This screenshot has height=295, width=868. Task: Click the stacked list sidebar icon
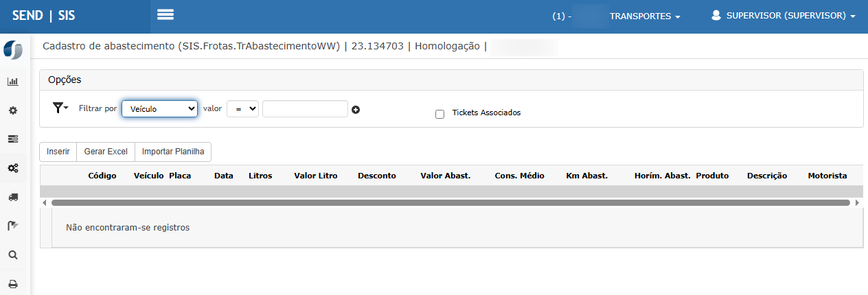click(x=12, y=139)
